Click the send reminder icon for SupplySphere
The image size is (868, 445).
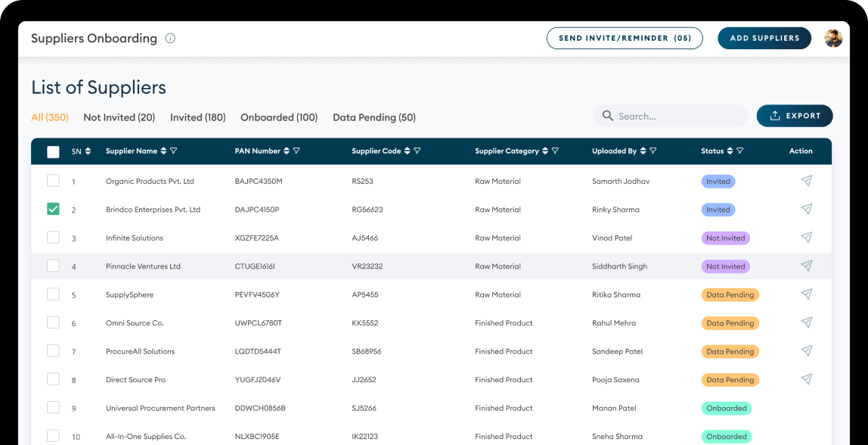(806, 294)
